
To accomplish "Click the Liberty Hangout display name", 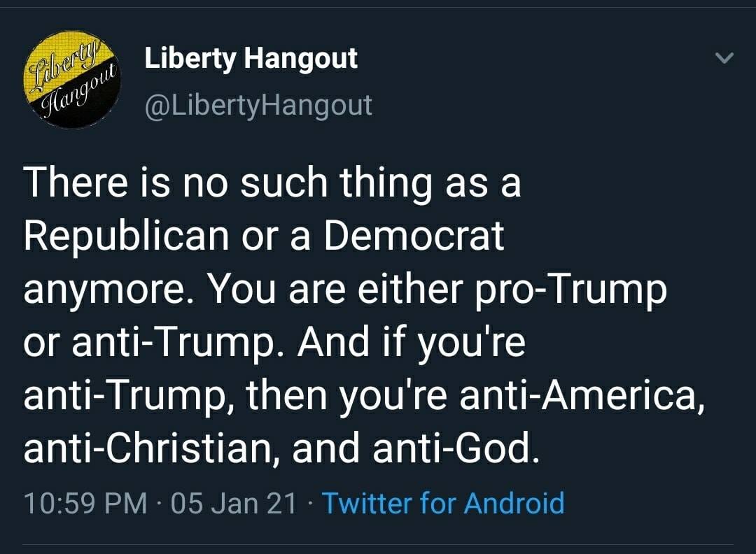I will coord(251,59).
